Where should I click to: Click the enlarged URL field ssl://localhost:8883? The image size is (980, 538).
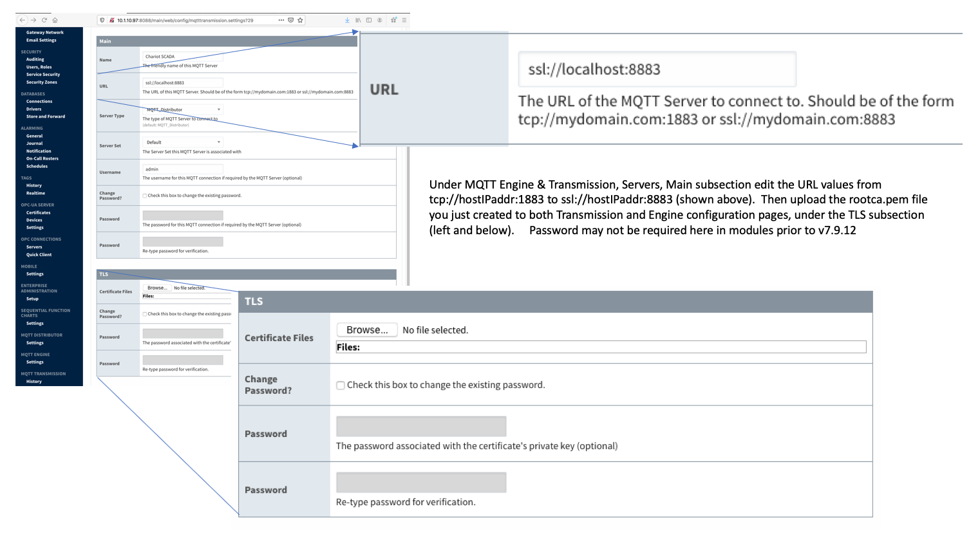[x=657, y=69]
